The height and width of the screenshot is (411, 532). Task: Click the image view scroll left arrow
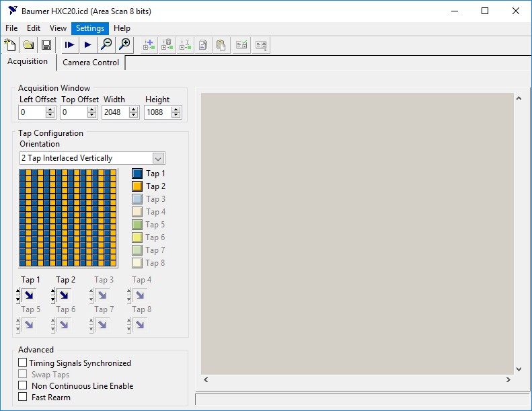[x=206, y=380]
